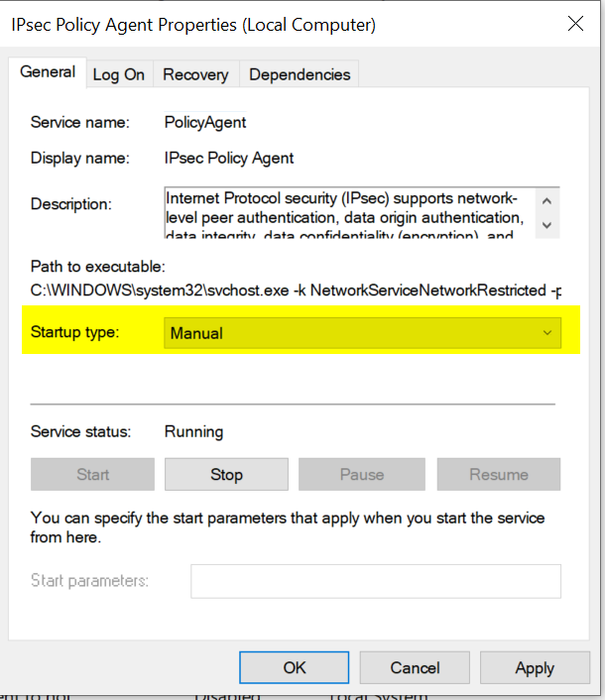
Task: Click inside the Description text box
Action: pyautogui.click(x=347, y=212)
